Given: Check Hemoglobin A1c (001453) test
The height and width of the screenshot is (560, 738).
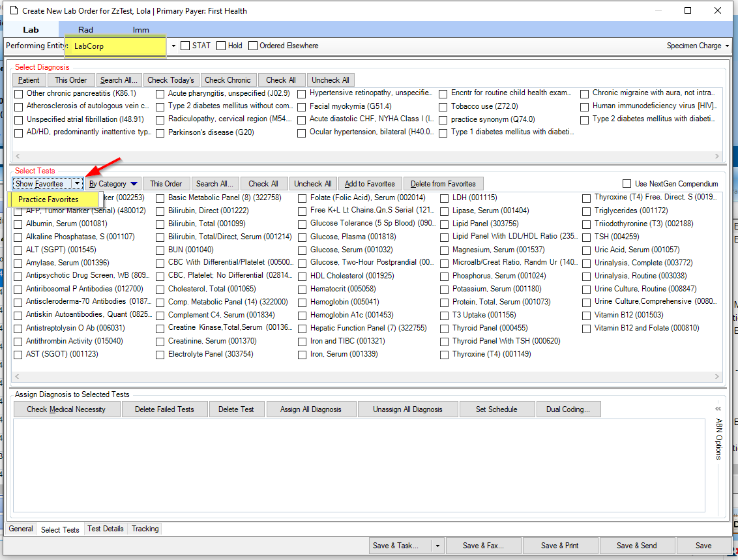Looking at the screenshot, I should pyautogui.click(x=302, y=316).
